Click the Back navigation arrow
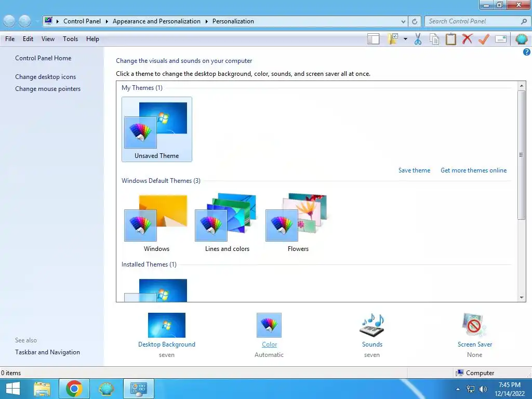The image size is (532, 399). tap(9, 21)
